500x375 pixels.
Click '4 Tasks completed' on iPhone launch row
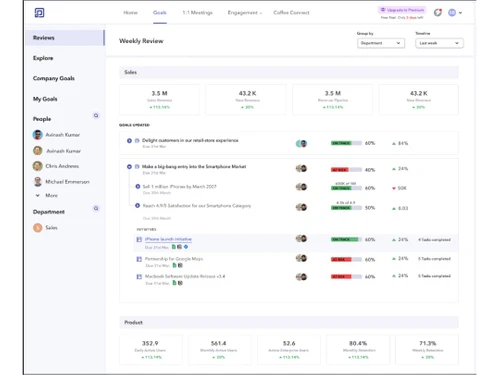tap(434, 240)
